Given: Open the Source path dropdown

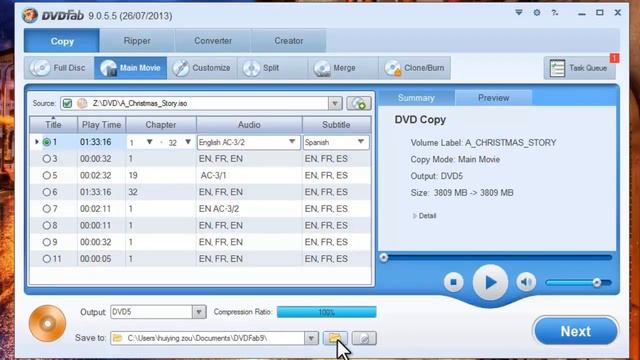Looking at the screenshot, I should pos(335,103).
